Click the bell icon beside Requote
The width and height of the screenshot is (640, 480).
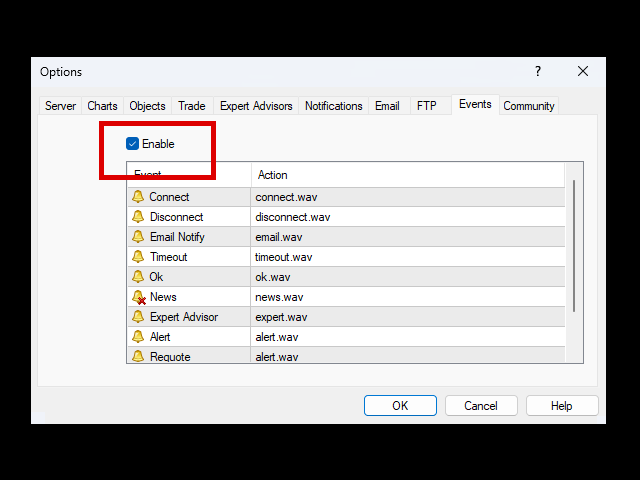pos(138,356)
